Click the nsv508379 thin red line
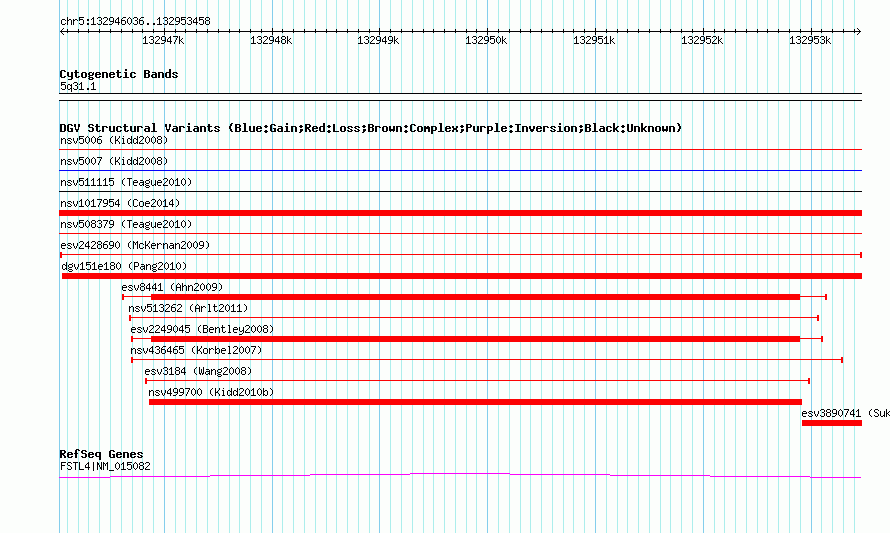 tap(460, 233)
